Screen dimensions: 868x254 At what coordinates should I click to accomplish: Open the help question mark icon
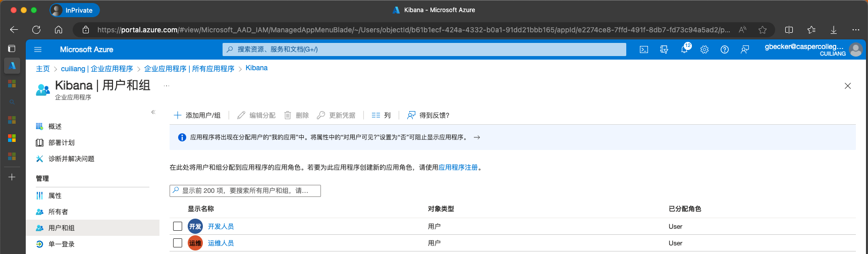725,49
